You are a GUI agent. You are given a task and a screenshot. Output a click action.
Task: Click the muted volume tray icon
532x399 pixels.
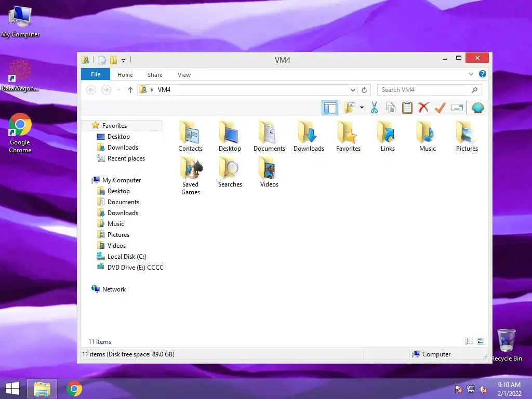pos(483,389)
